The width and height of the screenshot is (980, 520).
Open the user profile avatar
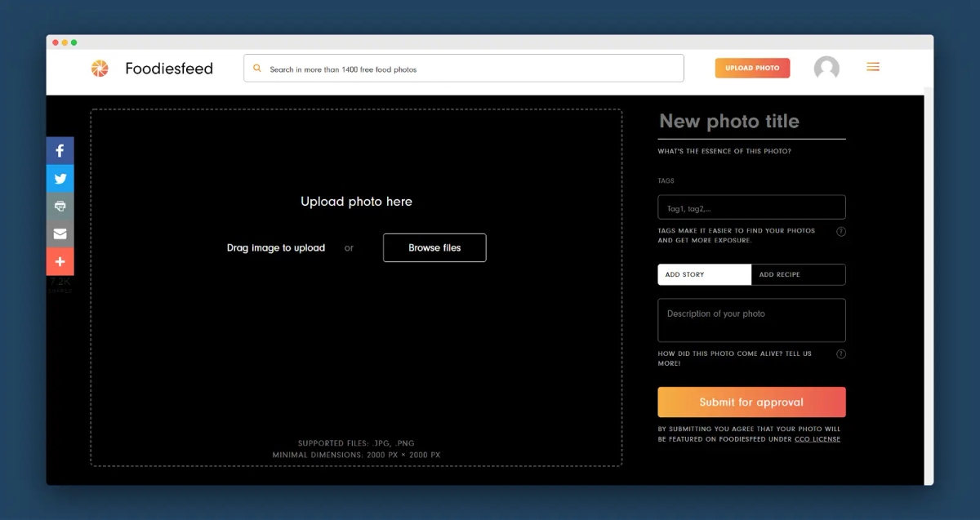pyautogui.click(x=826, y=69)
